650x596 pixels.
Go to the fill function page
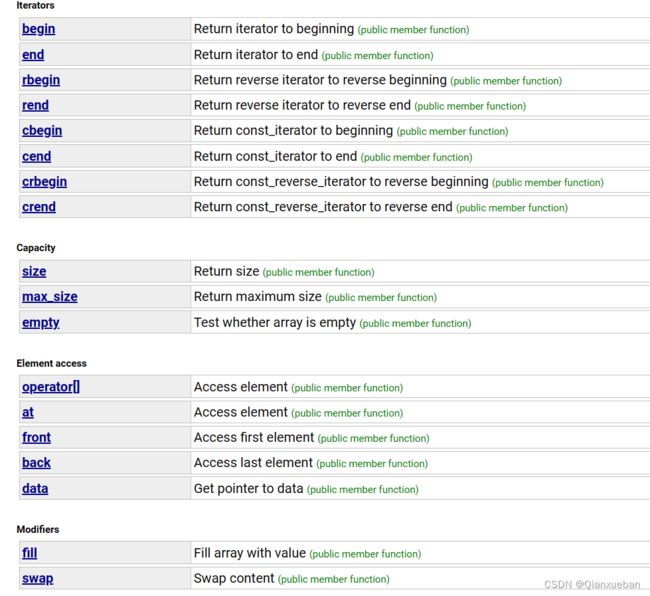point(29,553)
